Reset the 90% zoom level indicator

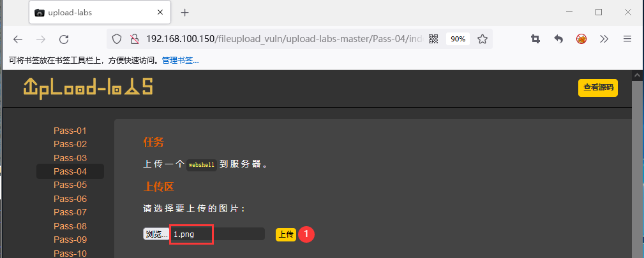tap(458, 39)
